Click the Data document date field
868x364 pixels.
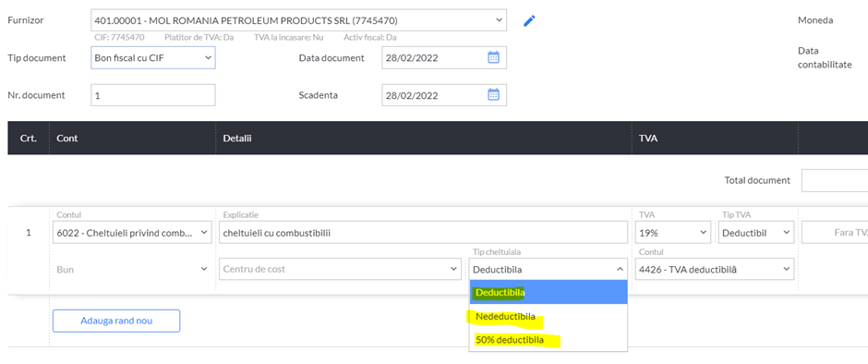(x=444, y=57)
